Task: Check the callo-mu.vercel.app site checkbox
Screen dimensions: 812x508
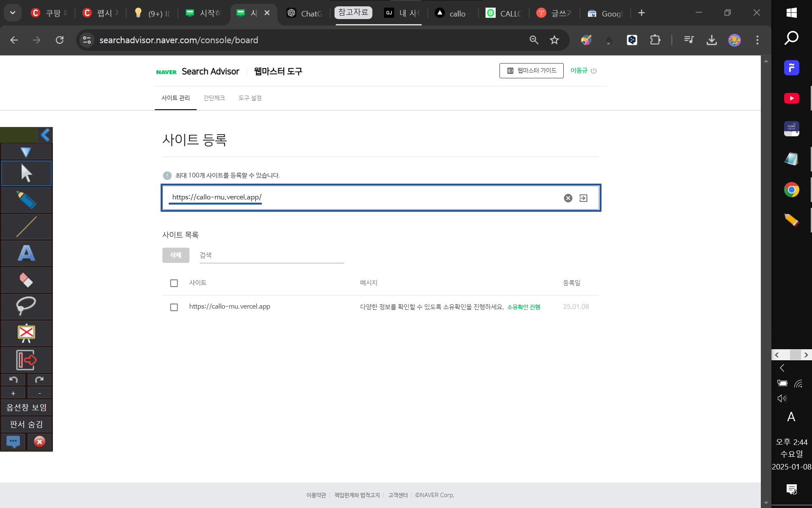Action: coord(174,307)
